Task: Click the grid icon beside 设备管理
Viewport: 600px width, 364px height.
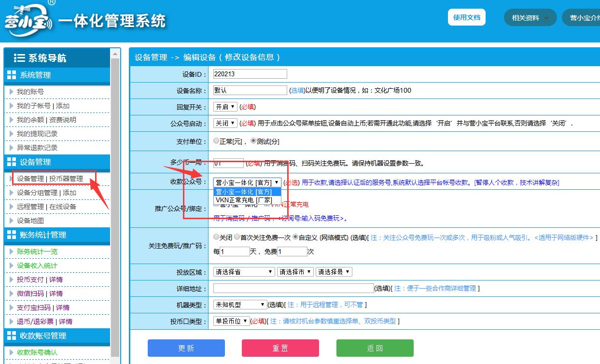Action: point(11,162)
